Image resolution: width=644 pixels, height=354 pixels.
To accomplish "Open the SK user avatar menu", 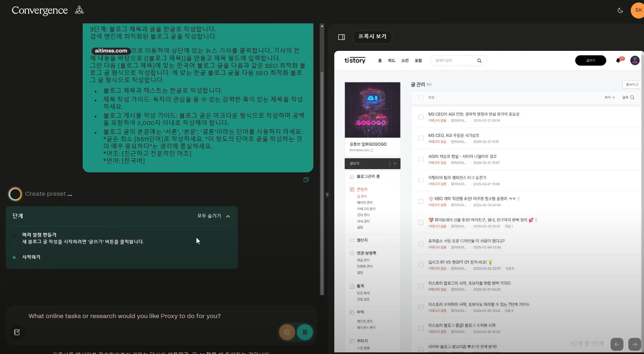I will click(638, 10).
